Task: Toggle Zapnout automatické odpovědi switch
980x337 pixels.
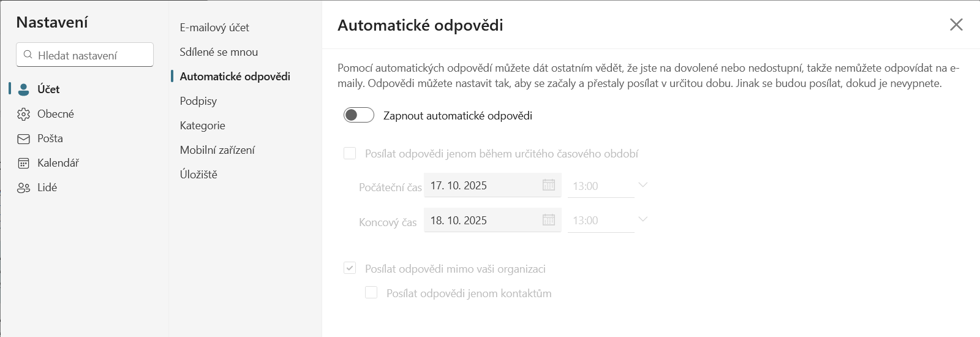Action: point(359,115)
